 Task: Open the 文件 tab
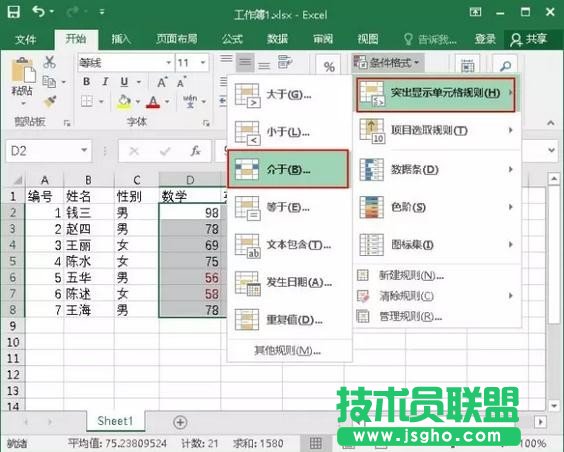(x=25, y=39)
